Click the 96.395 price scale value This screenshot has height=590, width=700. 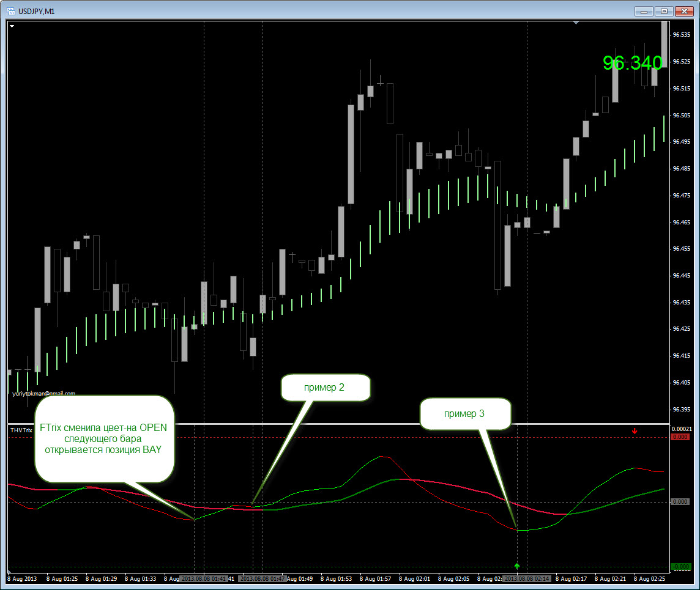tap(681, 409)
